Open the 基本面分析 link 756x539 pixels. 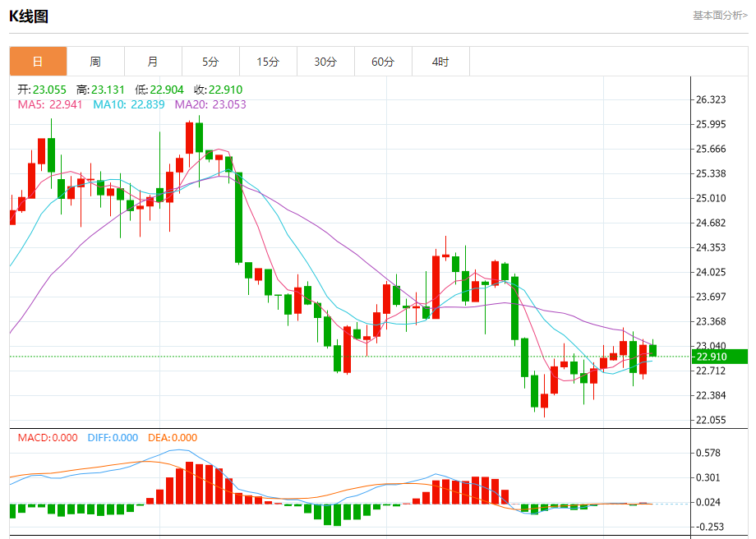(x=721, y=16)
